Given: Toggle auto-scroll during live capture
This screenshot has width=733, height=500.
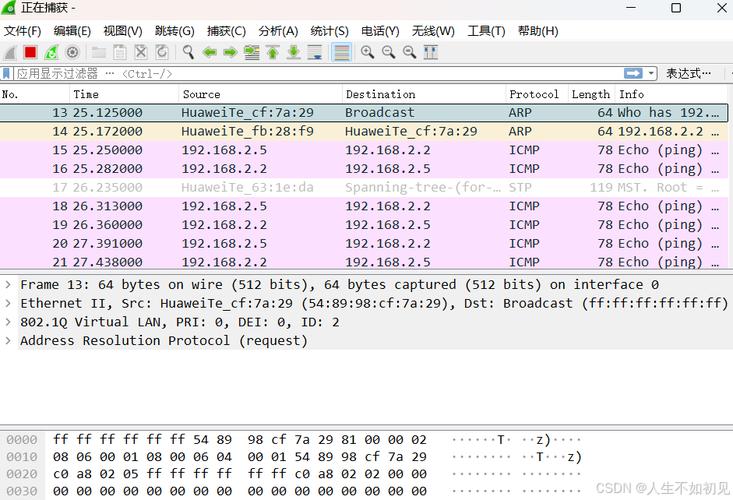Looking at the screenshot, I should (315, 52).
